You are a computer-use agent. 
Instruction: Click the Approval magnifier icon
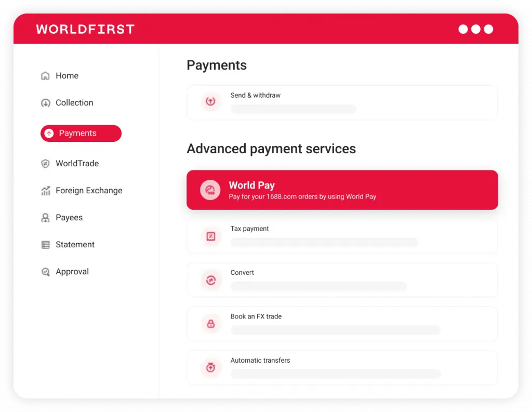(45, 272)
